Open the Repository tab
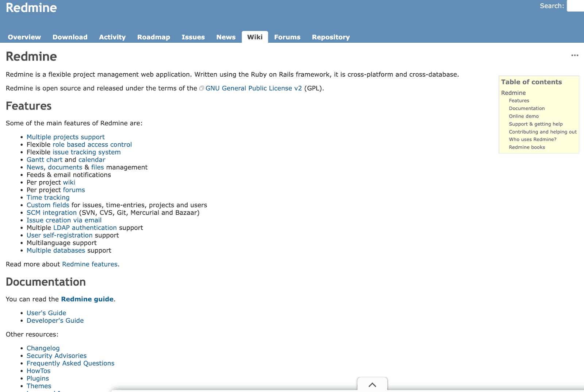The image size is (584, 392). (330, 37)
